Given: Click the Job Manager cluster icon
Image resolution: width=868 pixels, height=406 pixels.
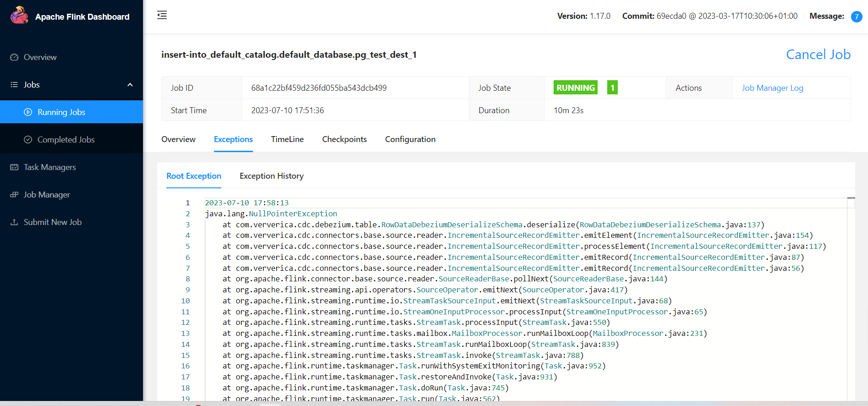Looking at the screenshot, I should (x=14, y=195).
